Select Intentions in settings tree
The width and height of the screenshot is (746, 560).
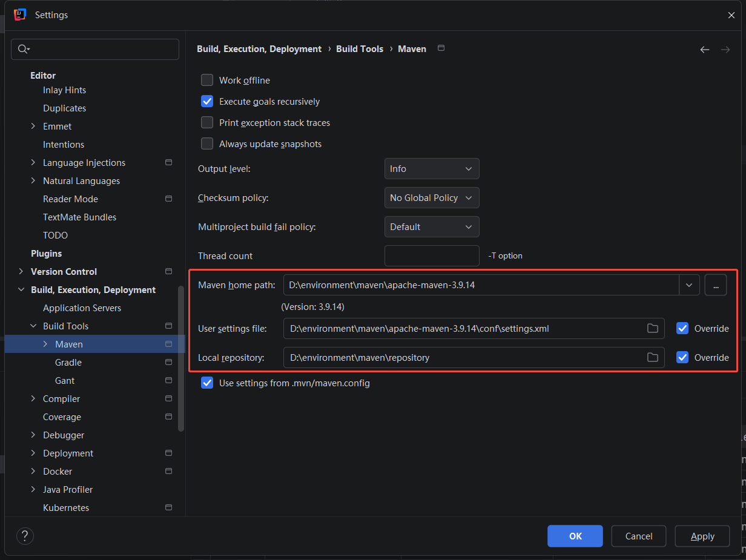point(64,144)
